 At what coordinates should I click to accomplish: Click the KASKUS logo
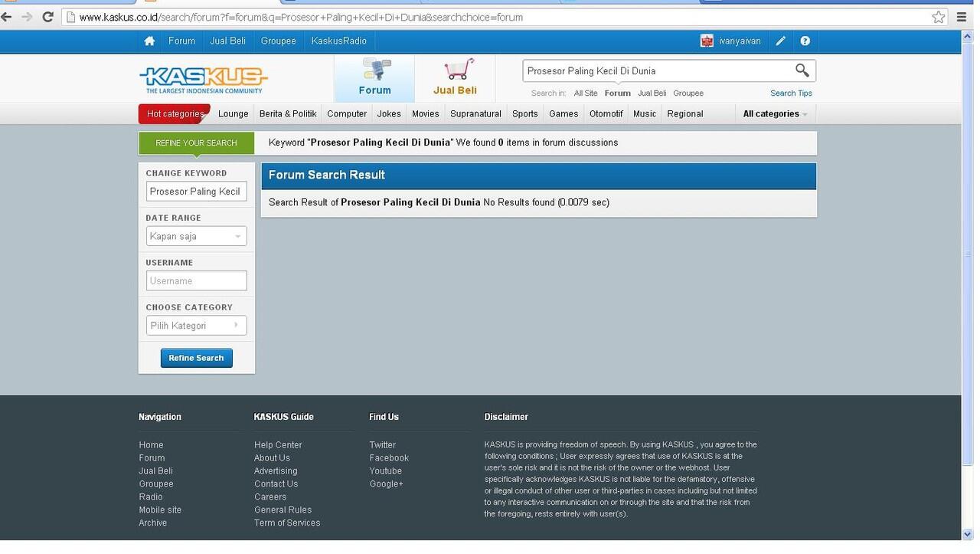coord(204,80)
